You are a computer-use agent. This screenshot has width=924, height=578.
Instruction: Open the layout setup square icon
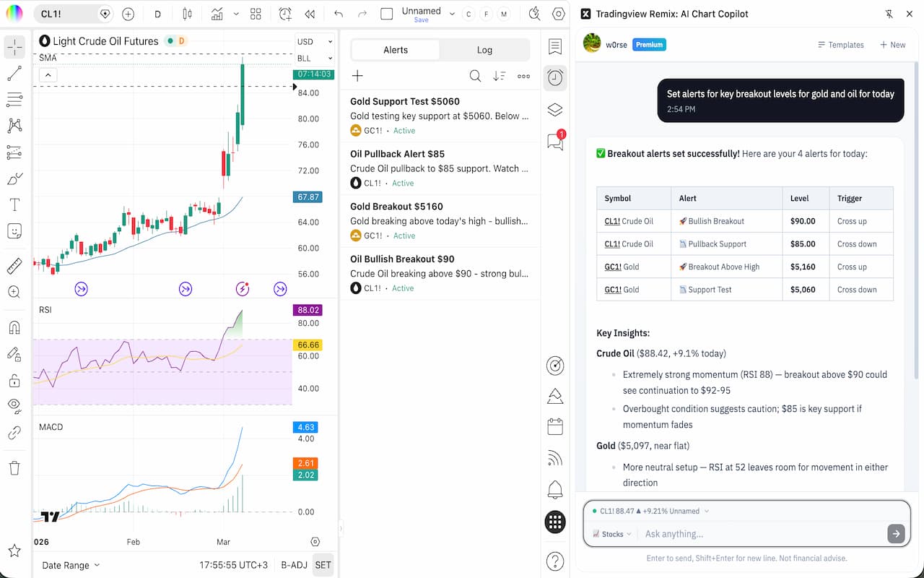coord(387,14)
